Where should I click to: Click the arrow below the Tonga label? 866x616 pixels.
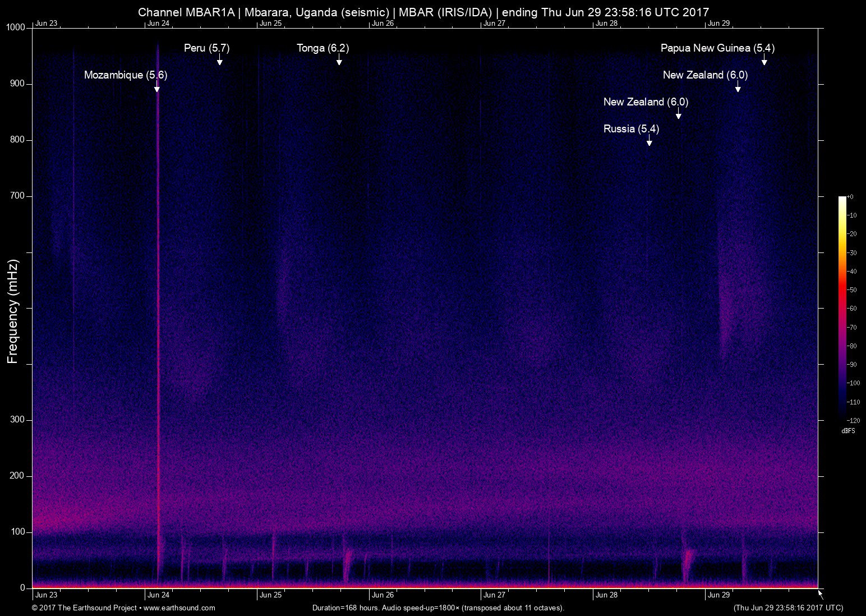[339, 62]
